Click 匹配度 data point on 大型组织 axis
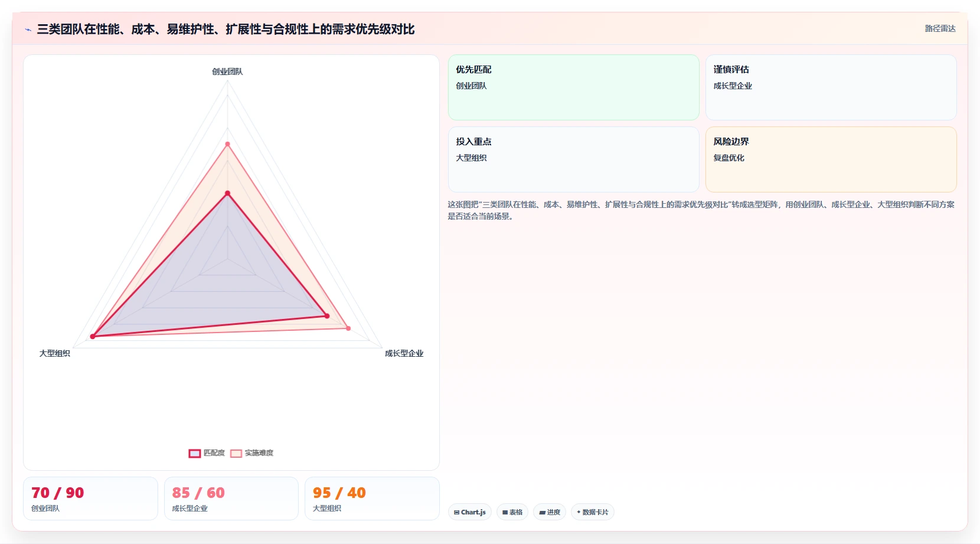The height and width of the screenshot is (544, 980). click(x=92, y=337)
